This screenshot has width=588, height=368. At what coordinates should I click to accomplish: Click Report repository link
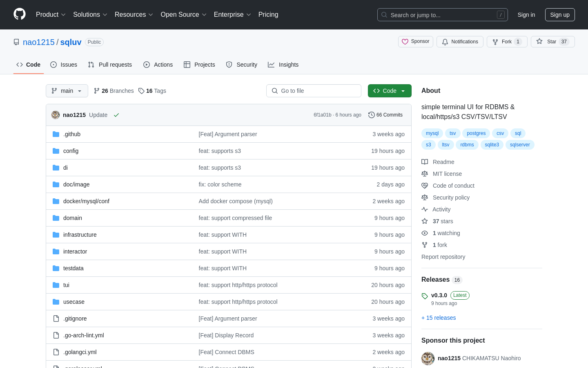point(443,257)
